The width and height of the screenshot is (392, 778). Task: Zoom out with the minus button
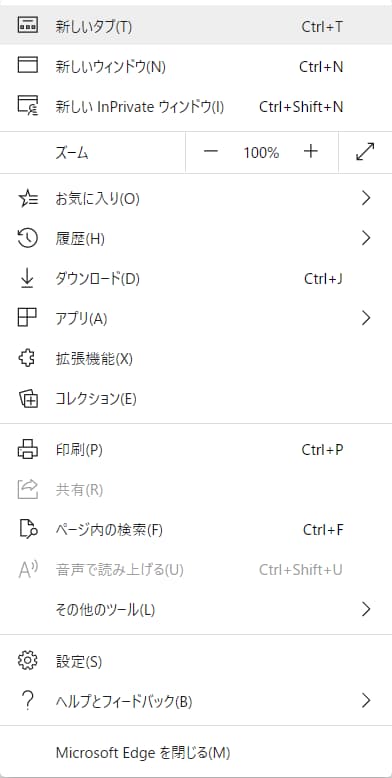pyautogui.click(x=211, y=152)
